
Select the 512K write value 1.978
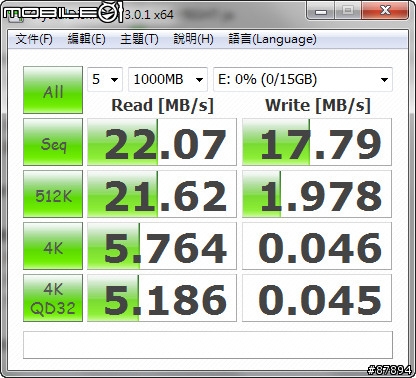tap(317, 194)
